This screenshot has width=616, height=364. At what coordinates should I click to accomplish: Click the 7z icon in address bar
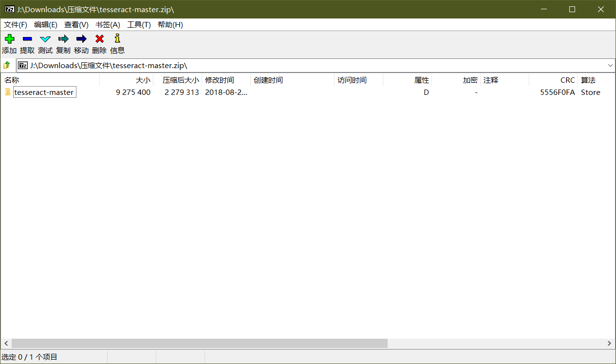pos(23,65)
